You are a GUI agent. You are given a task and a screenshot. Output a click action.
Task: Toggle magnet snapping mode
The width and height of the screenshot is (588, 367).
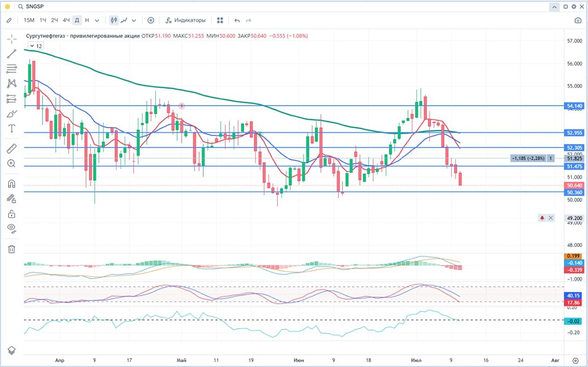point(11,183)
